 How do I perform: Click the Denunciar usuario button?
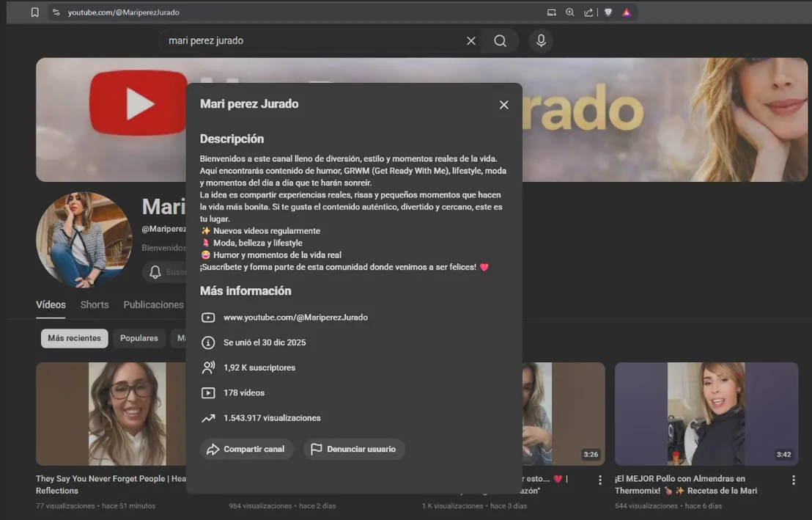(x=354, y=449)
